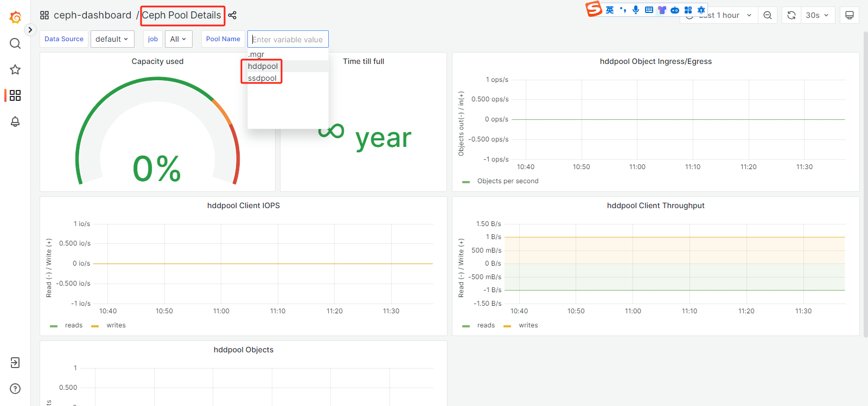Pick Objects per second green series color
Screen dimensions: 868x406
(x=466, y=182)
